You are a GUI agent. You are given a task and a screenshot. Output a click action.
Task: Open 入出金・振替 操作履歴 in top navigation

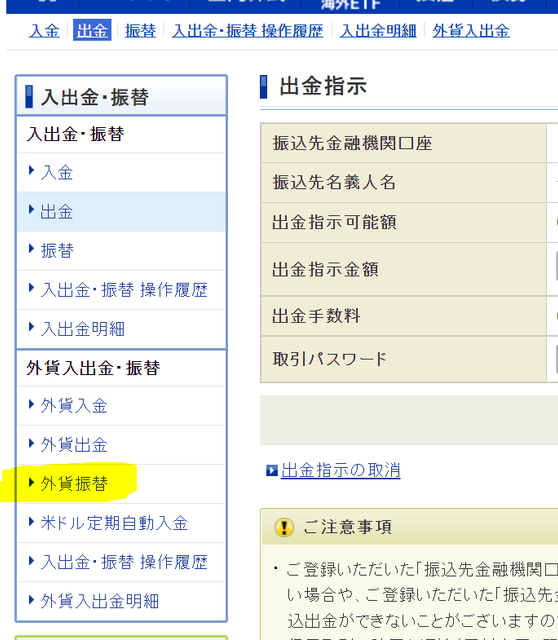pyautogui.click(x=247, y=31)
